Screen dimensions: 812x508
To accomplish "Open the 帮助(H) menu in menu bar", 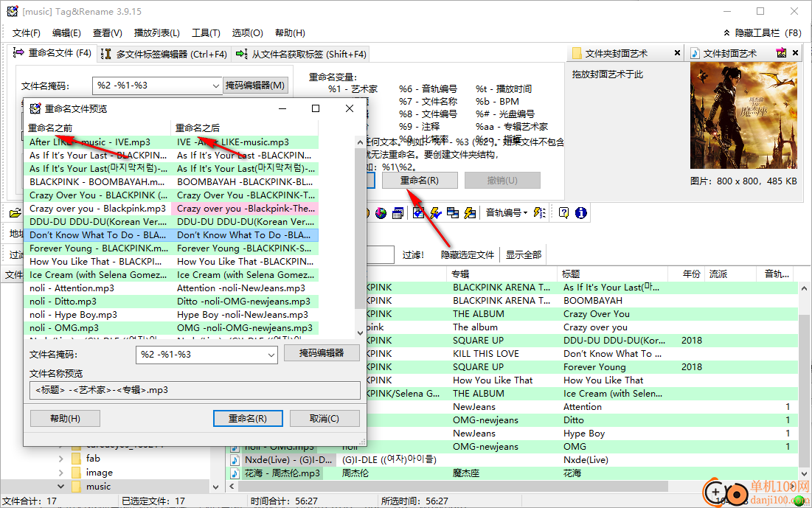I will (x=290, y=33).
